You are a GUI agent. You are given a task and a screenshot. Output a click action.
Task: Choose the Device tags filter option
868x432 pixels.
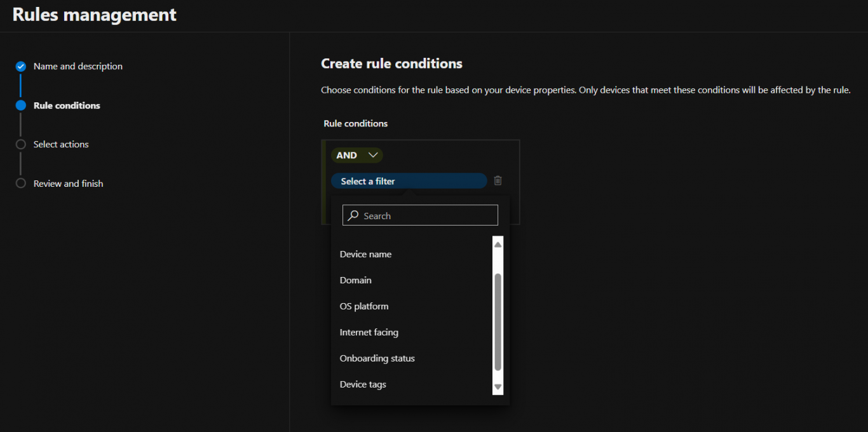point(363,384)
